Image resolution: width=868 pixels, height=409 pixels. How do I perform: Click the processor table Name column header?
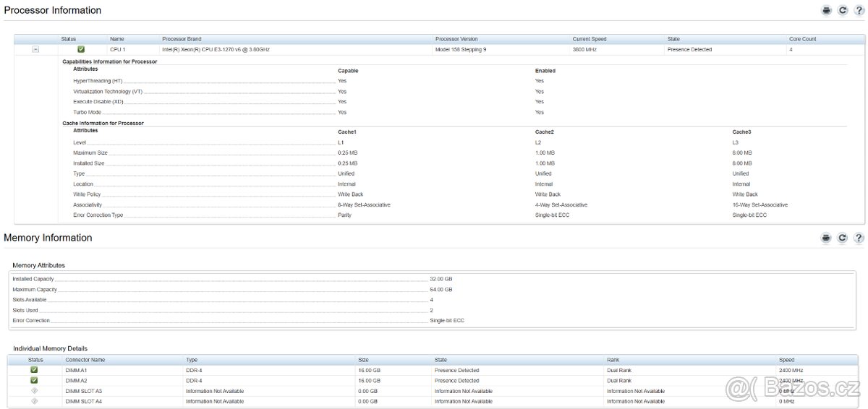click(117, 39)
